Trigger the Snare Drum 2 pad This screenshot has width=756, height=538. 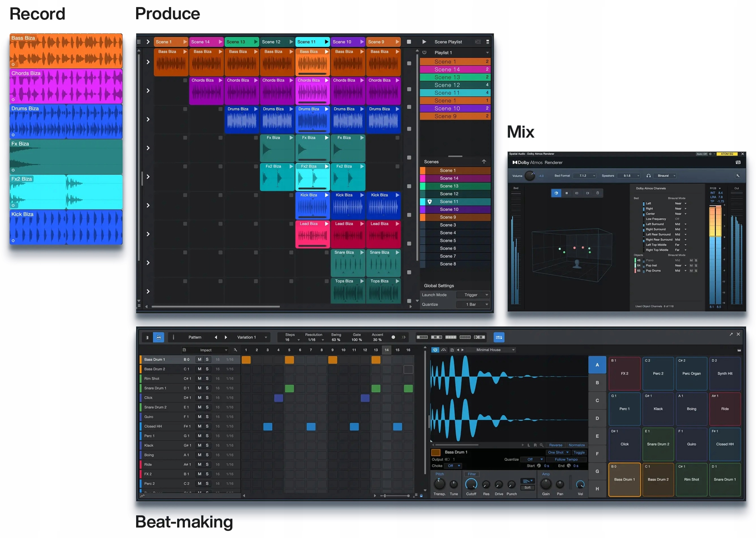pos(658,444)
